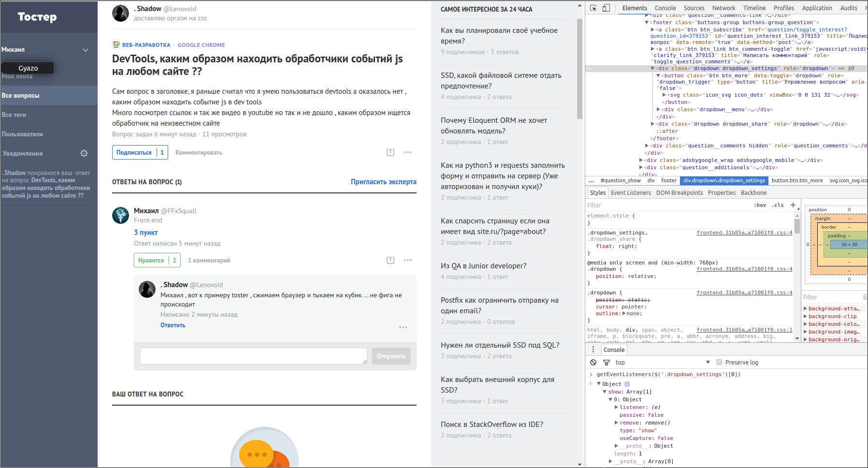Open the Комментировать comment link

click(199, 152)
